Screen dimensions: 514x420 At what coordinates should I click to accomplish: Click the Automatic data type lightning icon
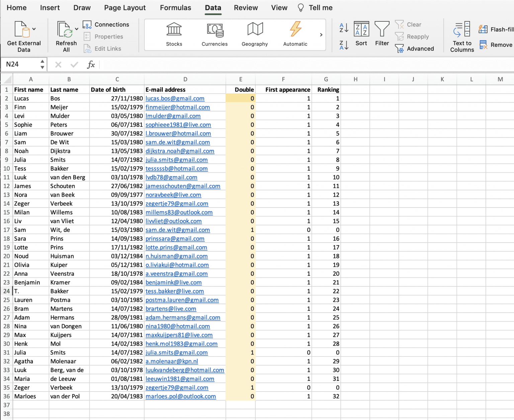(295, 29)
